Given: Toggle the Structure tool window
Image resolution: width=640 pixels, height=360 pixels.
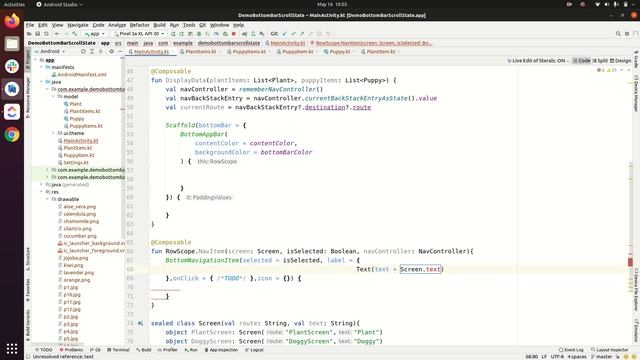Looking at the screenshot, I should click(x=28, y=259).
